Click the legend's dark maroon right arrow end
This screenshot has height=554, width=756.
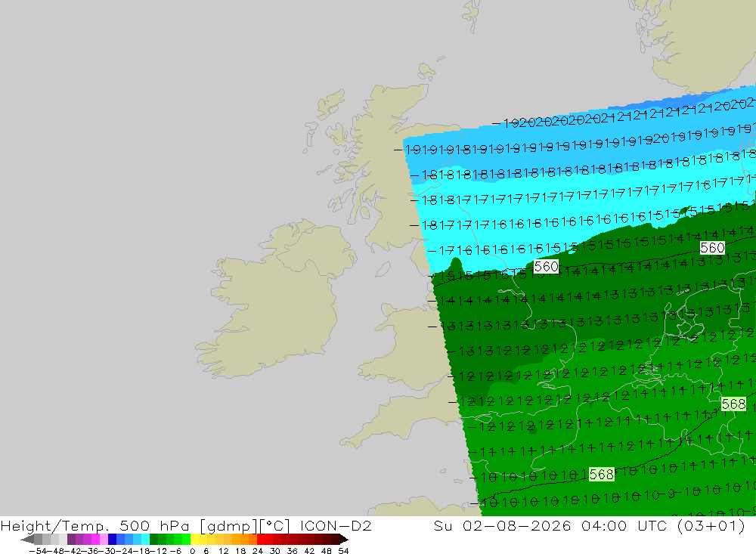coord(344,540)
